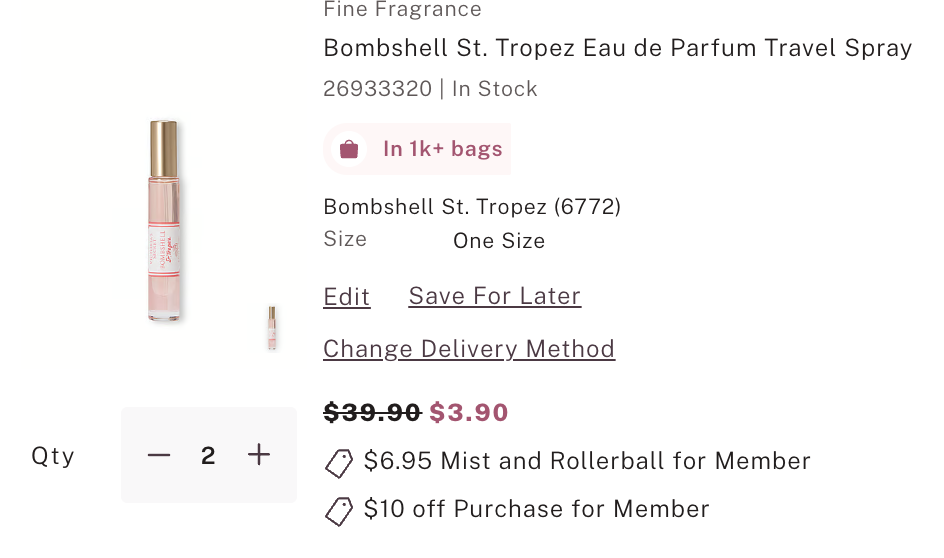The image size is (944, 558).
Task: Click the Edit link
Action: point(347,297)
